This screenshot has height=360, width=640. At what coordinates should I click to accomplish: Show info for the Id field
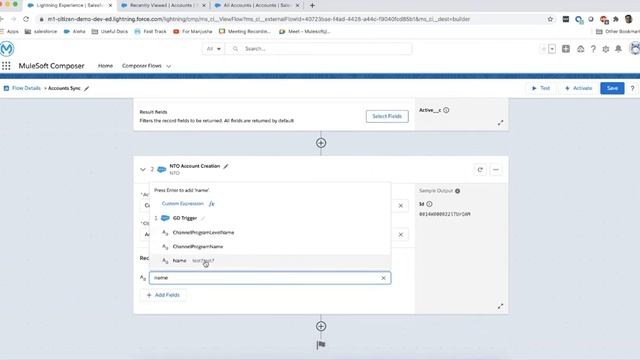click(x=429, y=204)
